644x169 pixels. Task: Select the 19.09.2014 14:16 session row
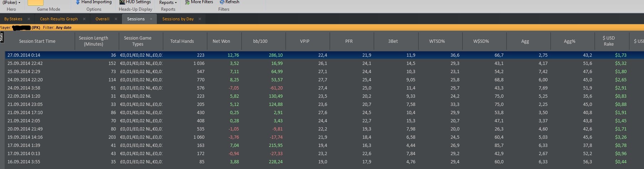coord(25,137)
